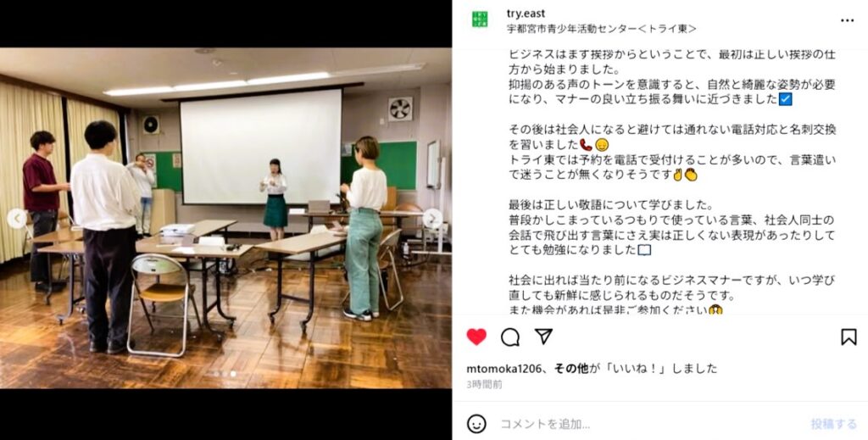Share post with paper plane icon
Viewport: 868px width, 440px height.
click(x=543, y=336)
